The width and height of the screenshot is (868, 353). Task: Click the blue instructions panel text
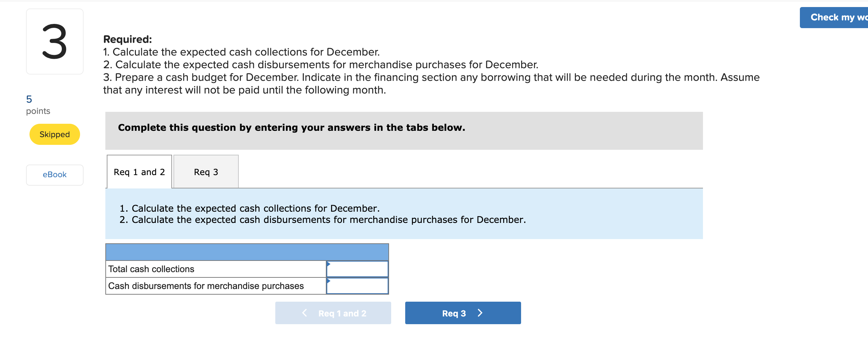pos(323,214)
